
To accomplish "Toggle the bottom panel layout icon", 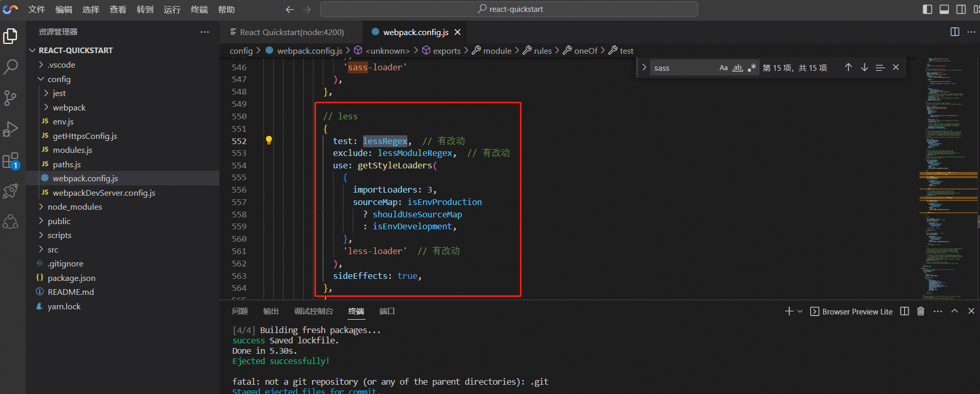I will coord(944,9).
